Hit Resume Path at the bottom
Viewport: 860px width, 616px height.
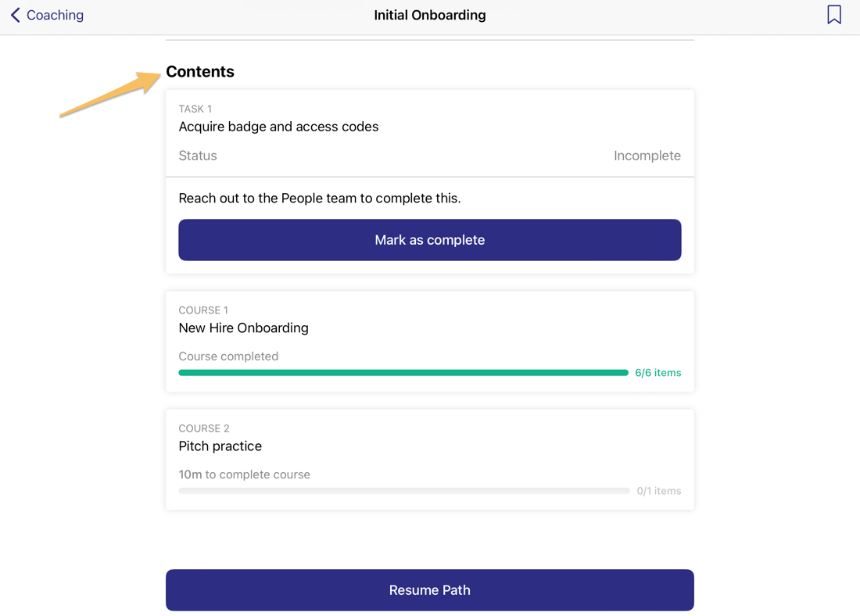(x=429, y=590)
